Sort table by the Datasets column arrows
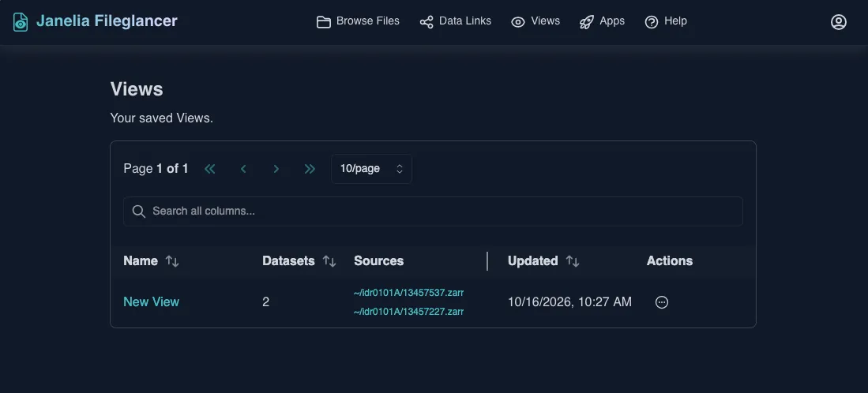This screenshot has width=868, height=393. point(329,261)
